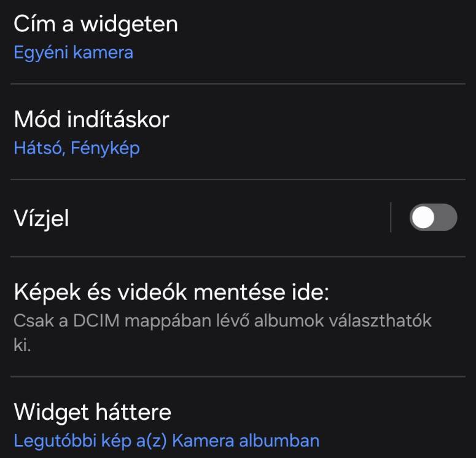
Task: Tap the Vízjel label text
Action: (41, 218)
